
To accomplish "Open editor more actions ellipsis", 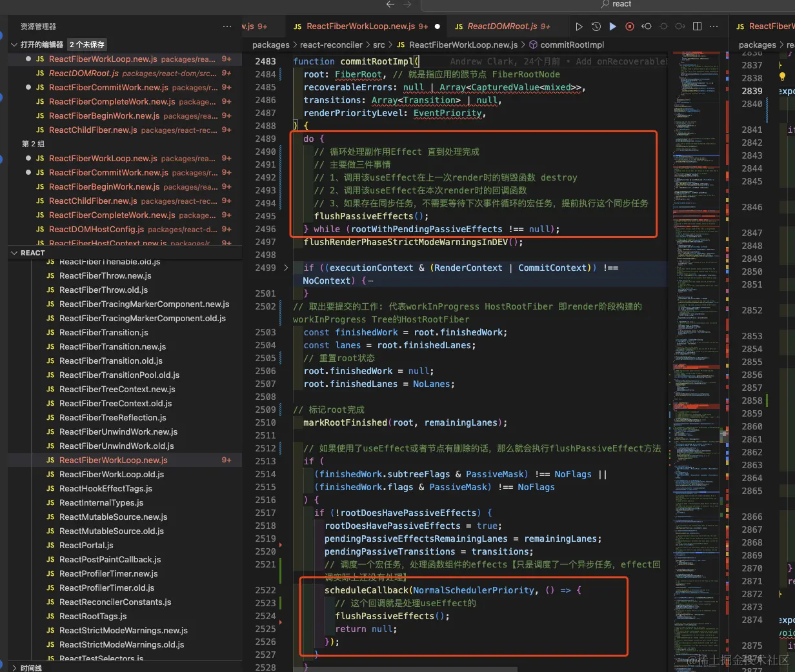I will (x=714, y=26).
